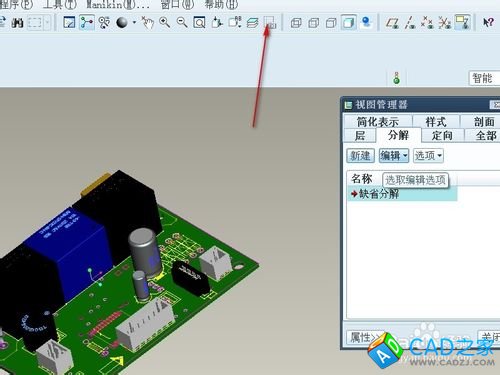Click the refit view icon
This screenshot has width=500, height=375.
pyautogui.click(x=199, y=23)
